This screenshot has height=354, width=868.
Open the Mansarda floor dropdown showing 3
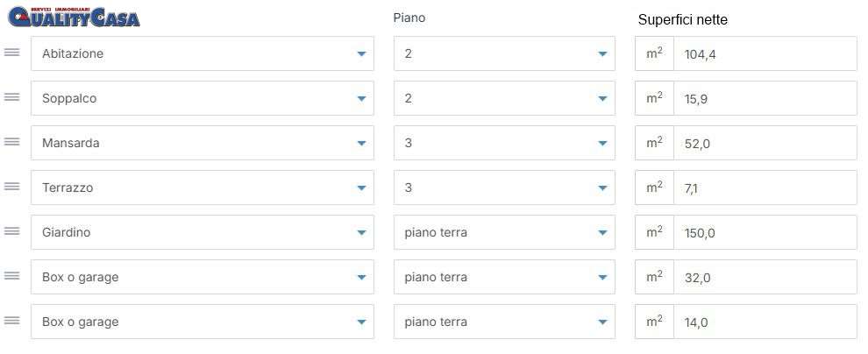(x=504, y=143)
